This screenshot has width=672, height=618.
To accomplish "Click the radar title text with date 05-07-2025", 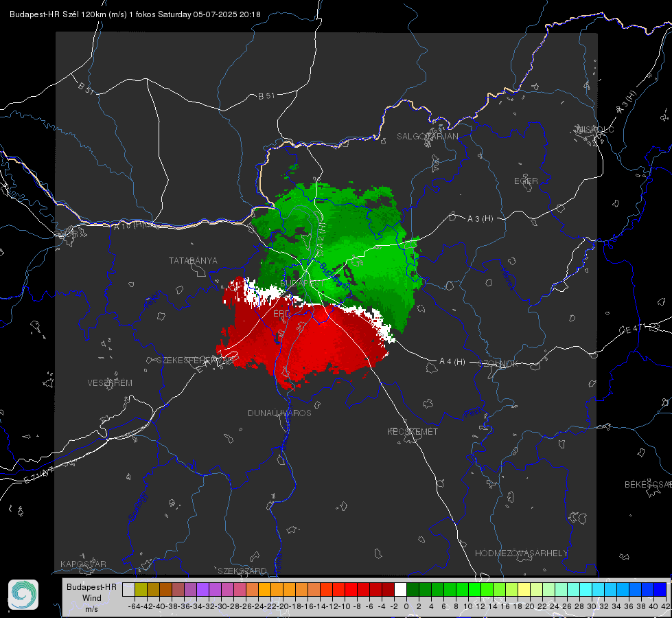I will coord(135,14).
